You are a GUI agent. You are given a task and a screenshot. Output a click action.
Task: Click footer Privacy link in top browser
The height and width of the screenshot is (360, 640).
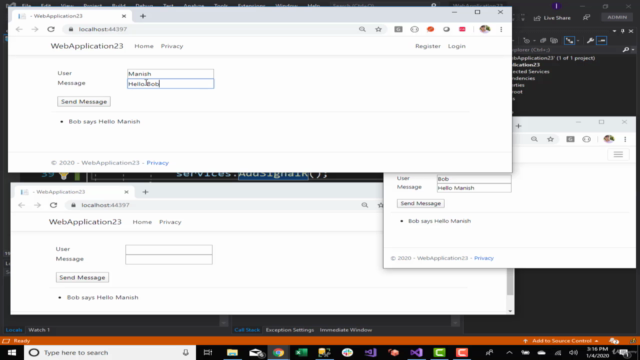point(158,162)
